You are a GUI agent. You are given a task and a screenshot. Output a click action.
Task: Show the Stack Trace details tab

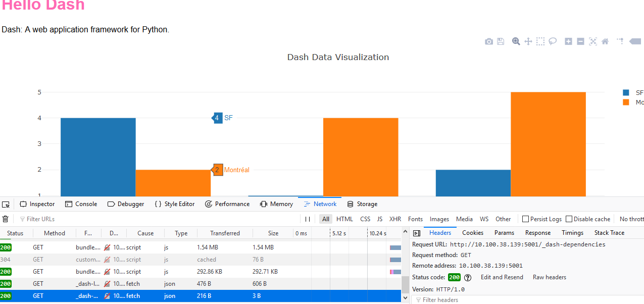609,233
